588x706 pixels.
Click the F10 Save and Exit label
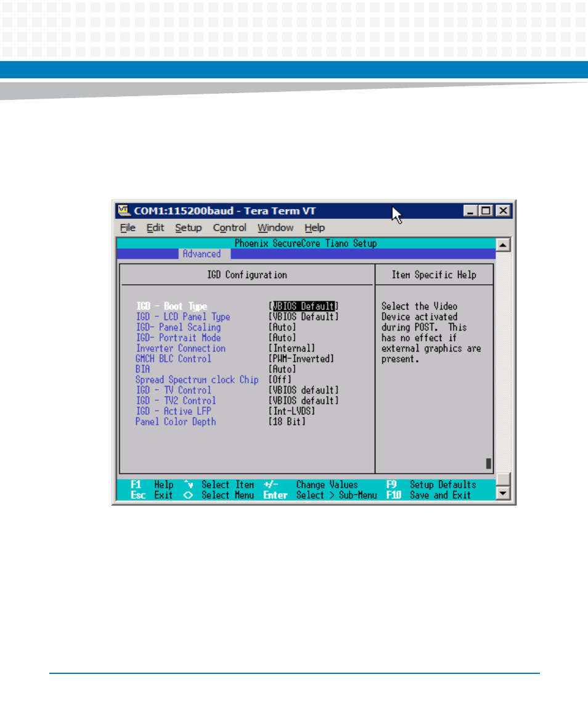428,495
